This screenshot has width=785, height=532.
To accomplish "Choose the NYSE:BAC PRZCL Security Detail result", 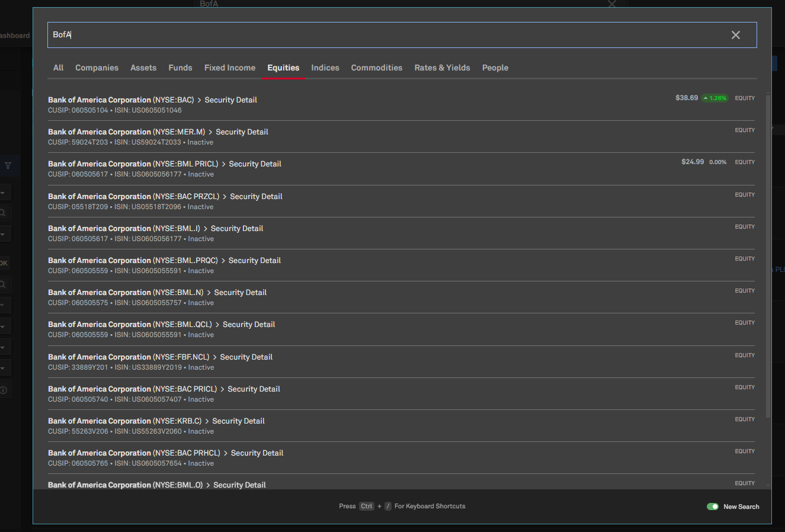I will click(401, 201).
